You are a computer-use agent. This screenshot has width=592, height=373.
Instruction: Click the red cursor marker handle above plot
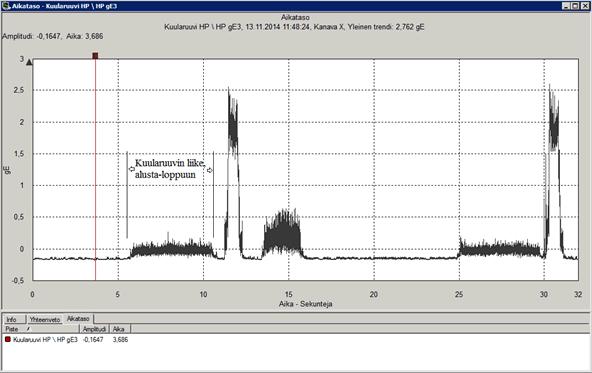[95, 56]
